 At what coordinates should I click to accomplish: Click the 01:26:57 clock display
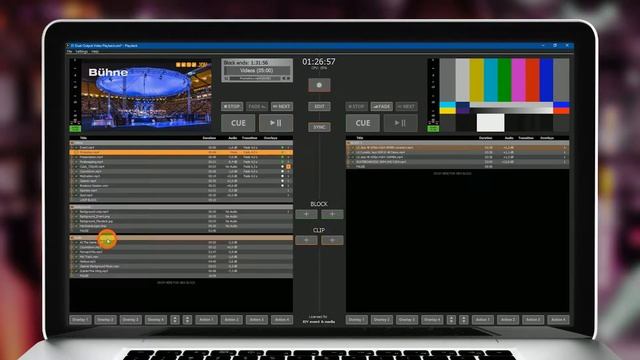tap(319, 62)
